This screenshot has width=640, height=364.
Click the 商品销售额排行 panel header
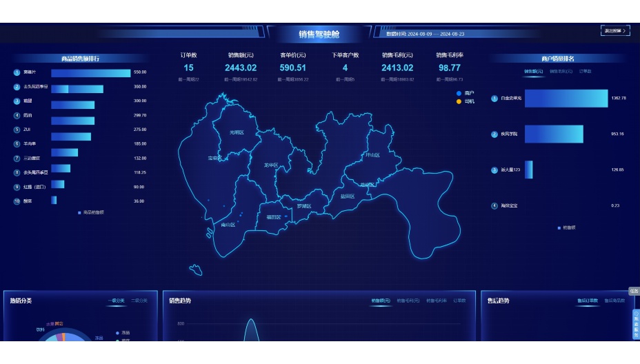(x=81, y=59)
